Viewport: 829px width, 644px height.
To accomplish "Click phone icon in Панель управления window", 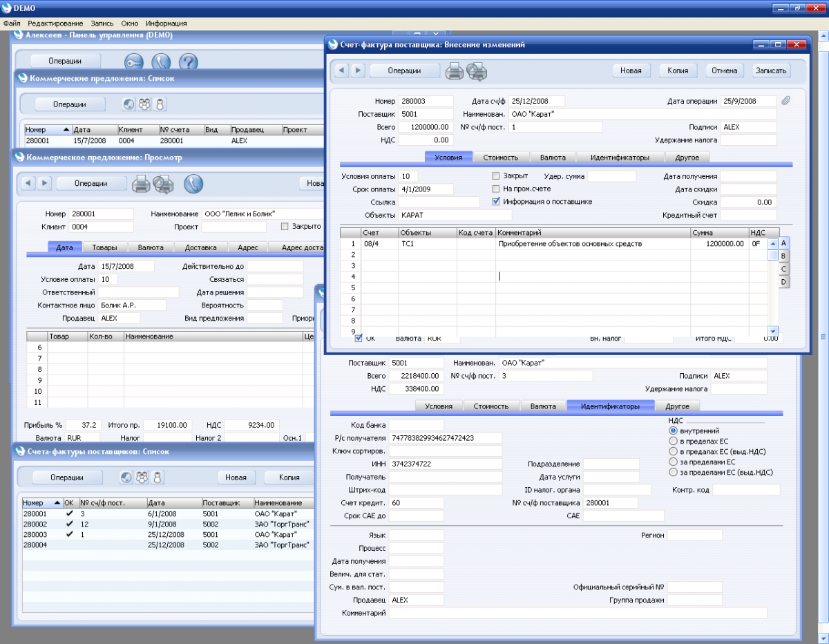I will coord(161,61).
